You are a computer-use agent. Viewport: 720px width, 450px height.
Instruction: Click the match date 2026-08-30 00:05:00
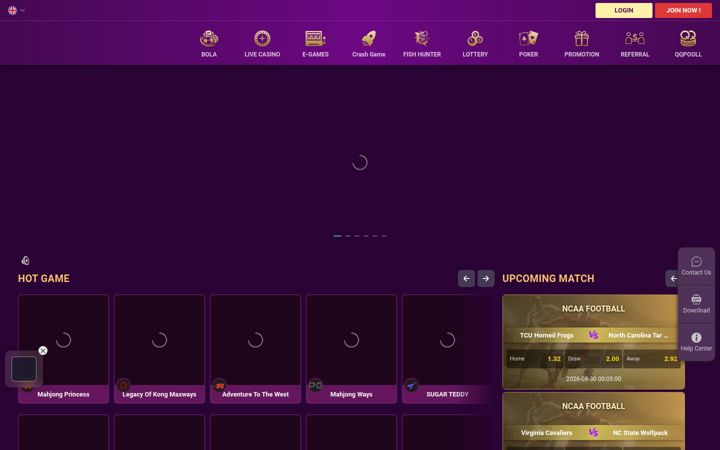click(x=593, y=379)
